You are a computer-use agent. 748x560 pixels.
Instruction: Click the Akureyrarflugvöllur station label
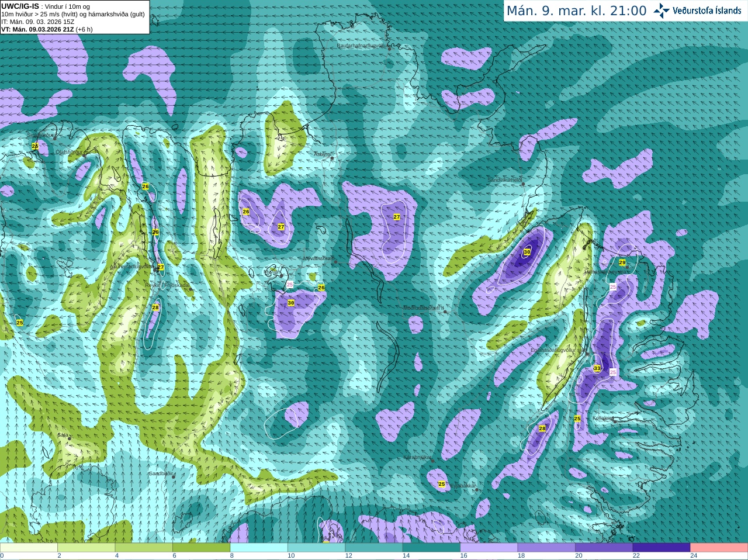coord(131,266)
